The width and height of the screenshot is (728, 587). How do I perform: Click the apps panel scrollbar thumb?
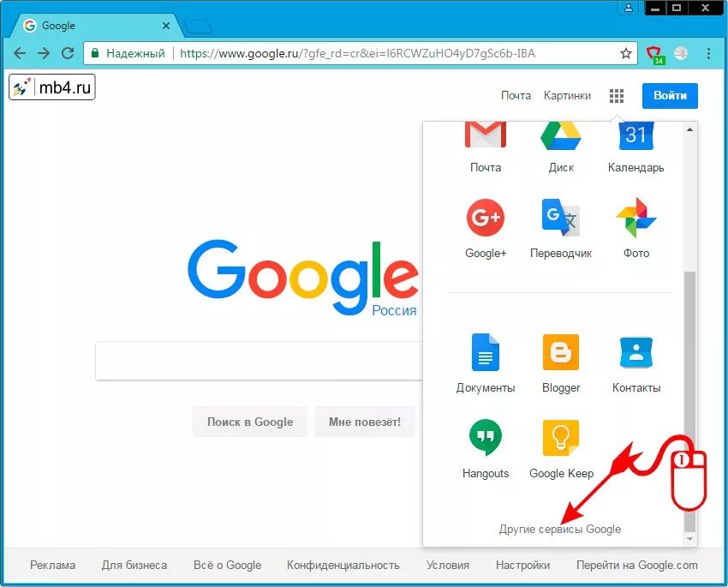pos(690,401)
